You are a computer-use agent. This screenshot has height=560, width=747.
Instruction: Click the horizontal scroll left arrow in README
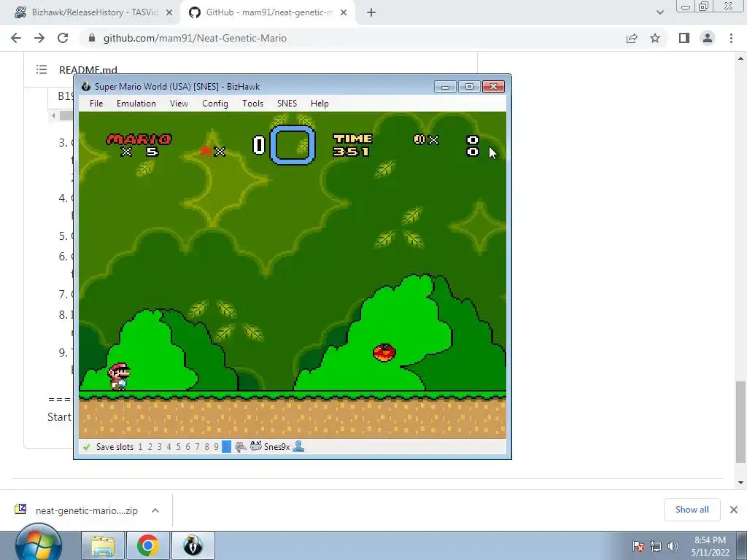click(x=53, y=115)
